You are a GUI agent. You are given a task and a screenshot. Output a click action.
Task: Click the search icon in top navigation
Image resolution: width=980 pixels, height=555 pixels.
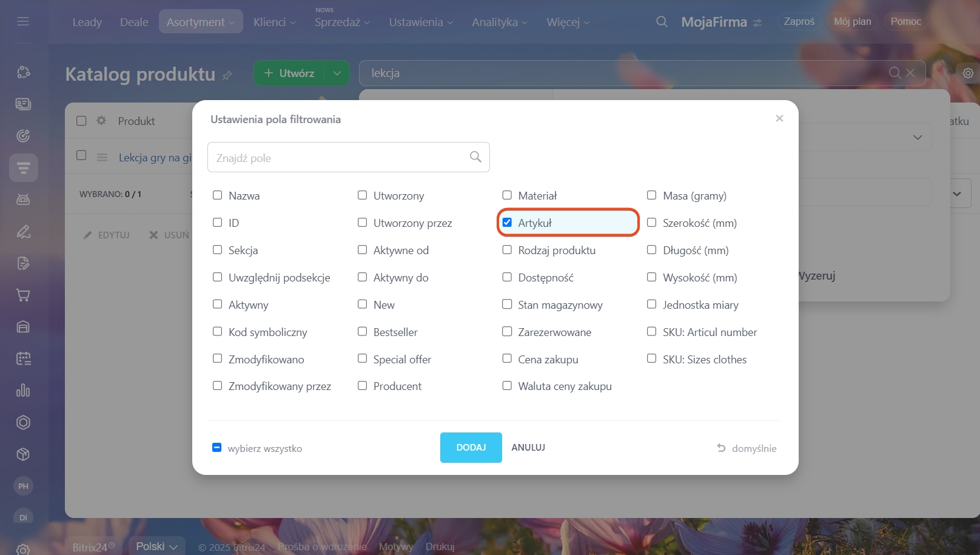coord(662,22)
